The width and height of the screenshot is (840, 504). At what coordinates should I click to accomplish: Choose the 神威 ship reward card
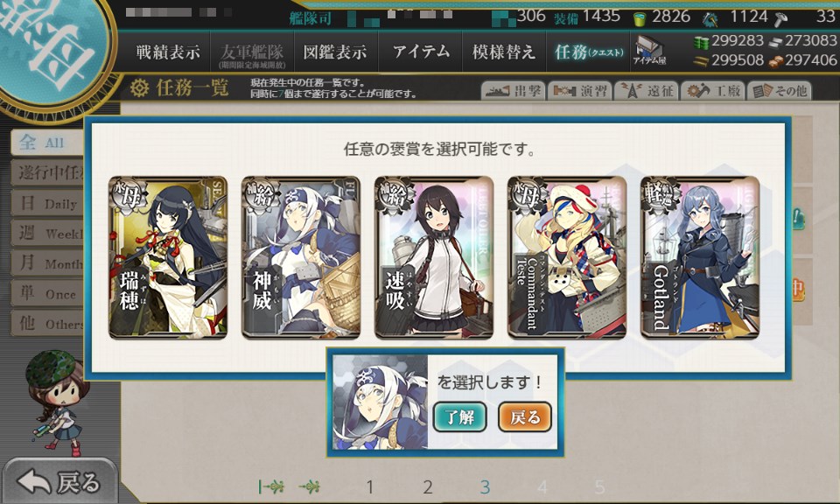[x=300, y=257]
